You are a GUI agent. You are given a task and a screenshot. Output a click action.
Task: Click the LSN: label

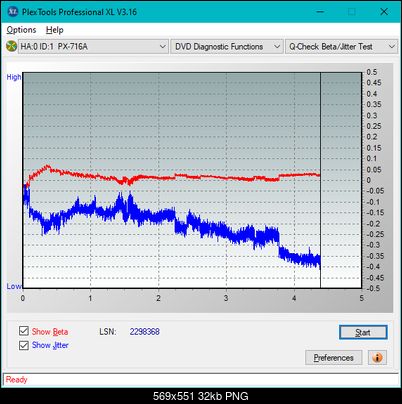coord(108,332)
